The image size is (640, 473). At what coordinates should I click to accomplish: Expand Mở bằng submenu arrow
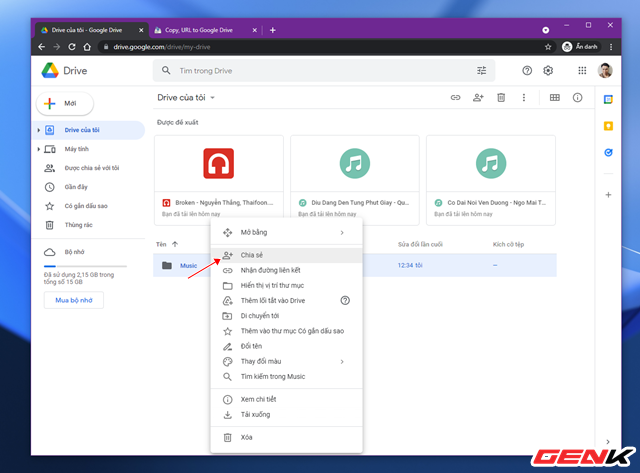342,233
